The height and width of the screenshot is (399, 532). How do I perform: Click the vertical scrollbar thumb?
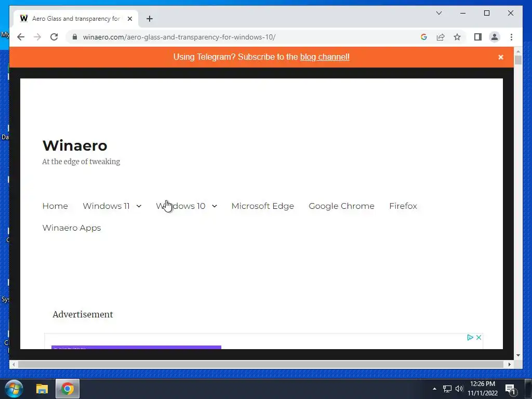(x=518, y=60)
